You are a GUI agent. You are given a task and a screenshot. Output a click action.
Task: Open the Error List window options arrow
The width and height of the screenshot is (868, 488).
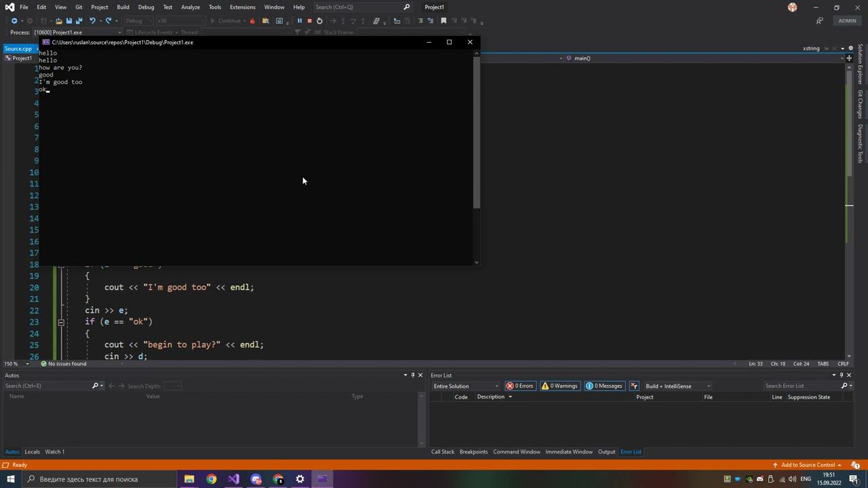[x=834, y=375]
